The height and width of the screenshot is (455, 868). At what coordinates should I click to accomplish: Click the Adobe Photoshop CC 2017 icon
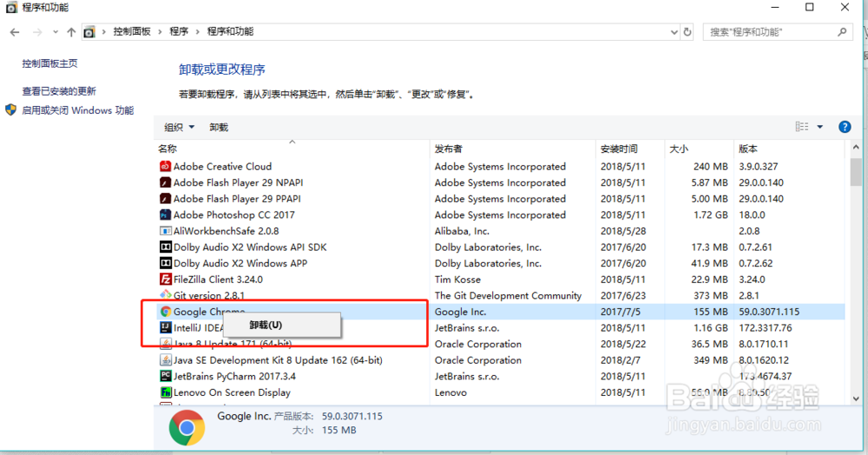point(165,214)
